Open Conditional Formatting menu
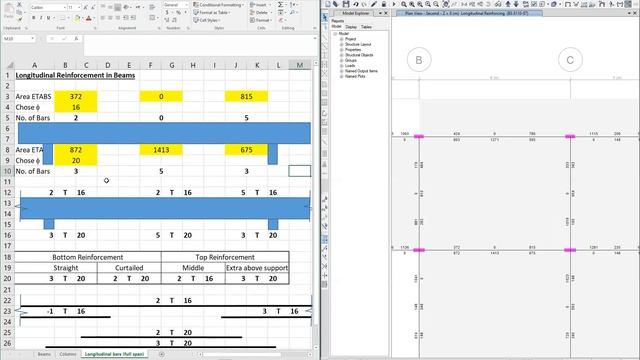Screen dimensions: 640x360 218,5
